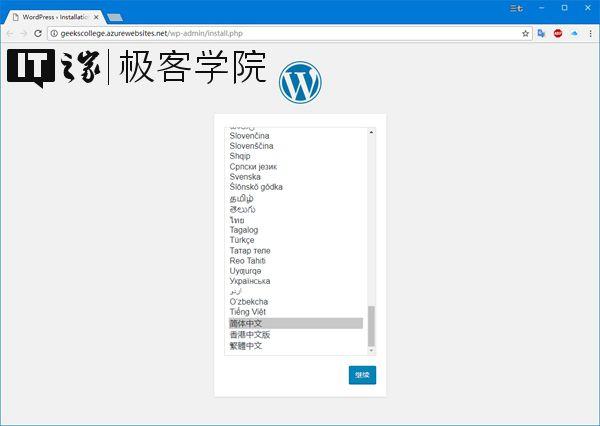Select Татар теле language
Viewport: 600px width, 426px height.
(x=250, y=251)
